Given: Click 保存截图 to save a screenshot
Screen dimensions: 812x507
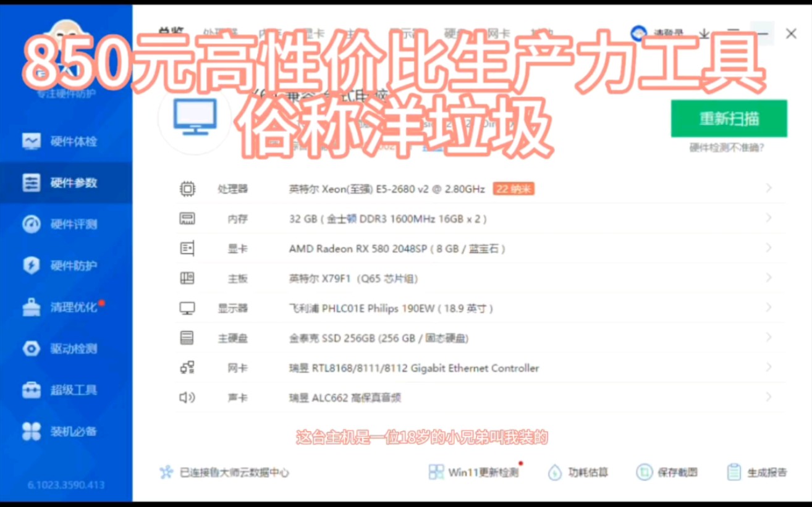Looking at the screenshot, I should (x=667, y=472).
